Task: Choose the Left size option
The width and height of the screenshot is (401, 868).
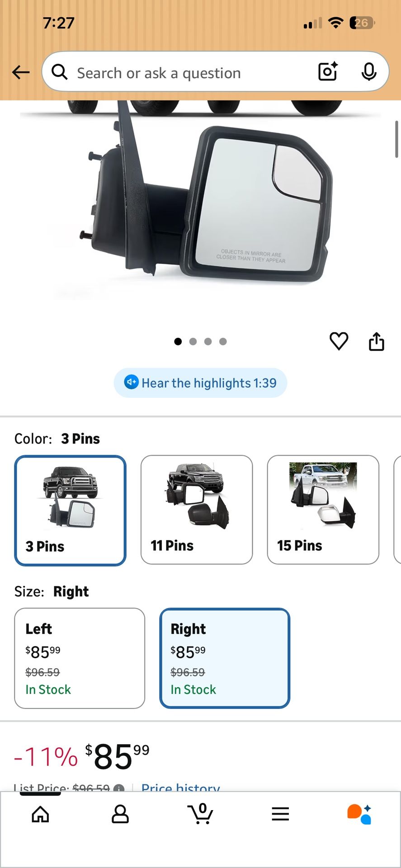Action: [x=80, y=658]
